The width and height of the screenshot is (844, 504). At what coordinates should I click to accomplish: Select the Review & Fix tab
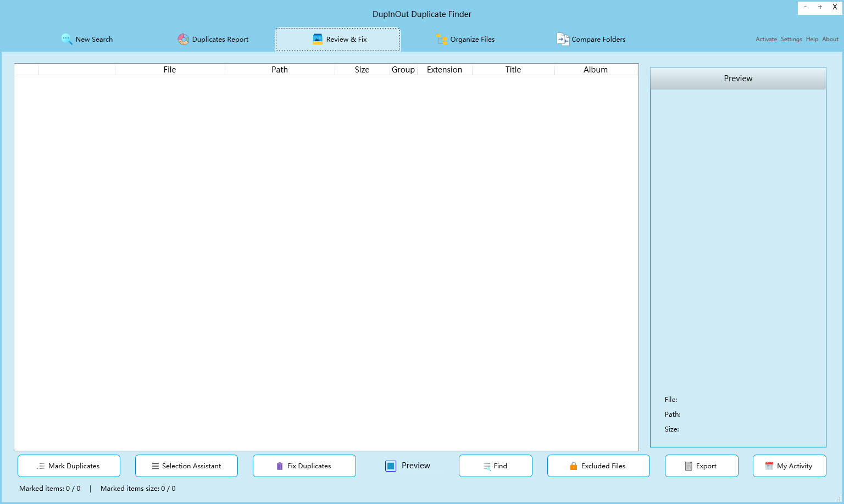coord(338,40)
